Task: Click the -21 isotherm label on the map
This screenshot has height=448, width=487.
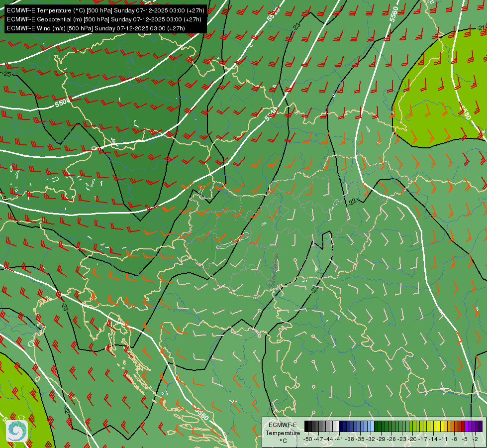Action: point(481,28)
